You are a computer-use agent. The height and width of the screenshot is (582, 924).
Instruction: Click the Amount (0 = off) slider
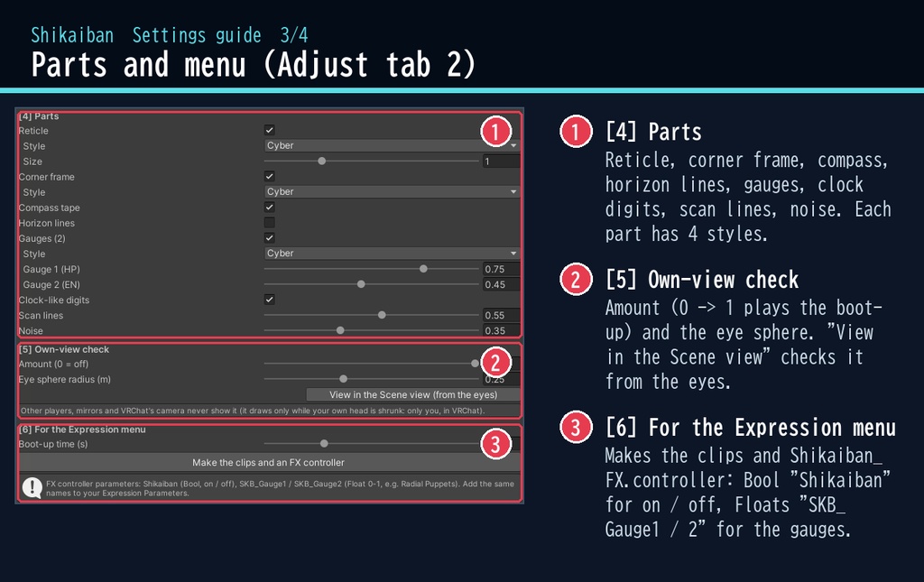click(x=371, y=364)
